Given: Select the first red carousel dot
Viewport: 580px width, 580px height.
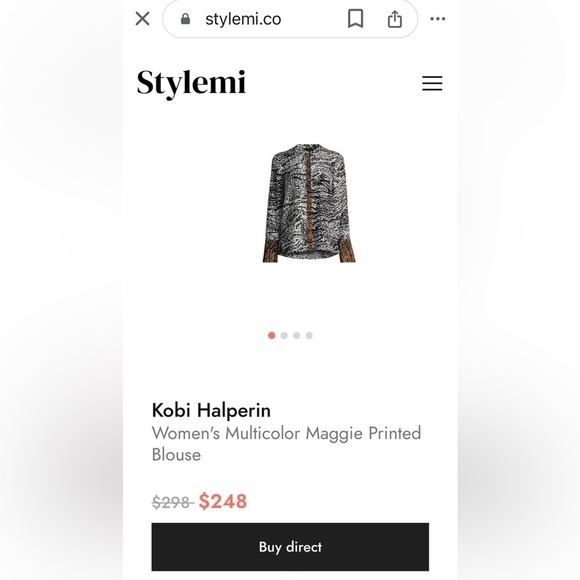Looking at the screenshot, I should pos(272,335).
